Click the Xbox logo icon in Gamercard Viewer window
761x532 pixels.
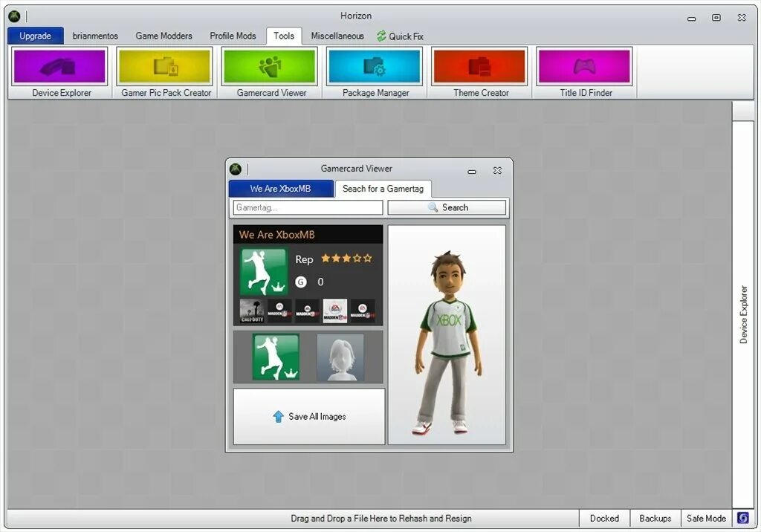click(236, 169)
